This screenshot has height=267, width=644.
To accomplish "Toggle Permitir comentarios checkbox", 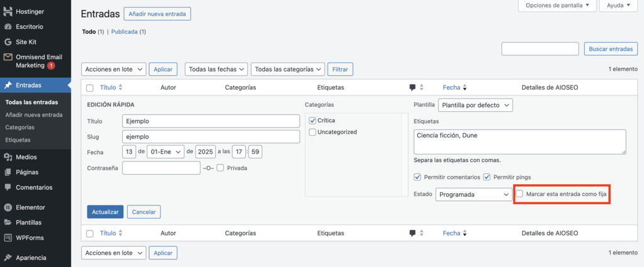I will (x=418, y=177).
